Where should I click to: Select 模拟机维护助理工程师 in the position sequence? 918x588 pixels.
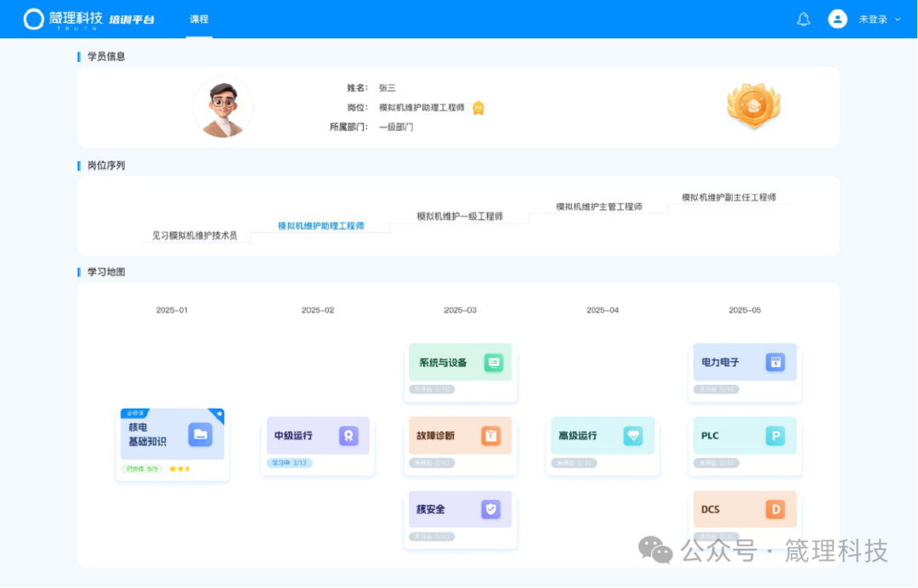[320, 226]
